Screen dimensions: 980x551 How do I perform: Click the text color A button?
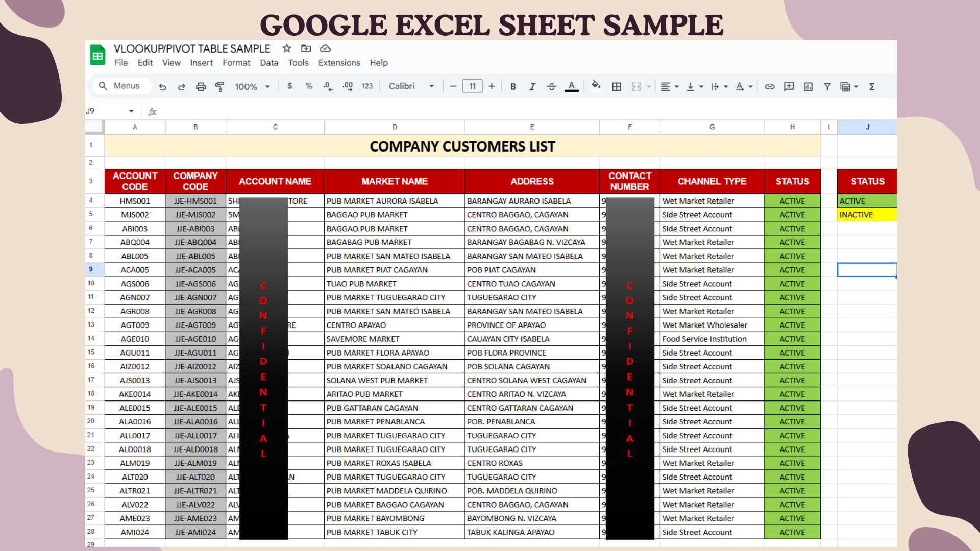(572, 86)
